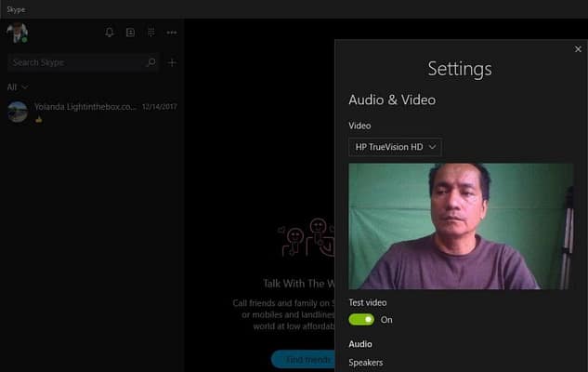Open the More options ellipsis menu
588x372 pixels.
click(172, 33)
